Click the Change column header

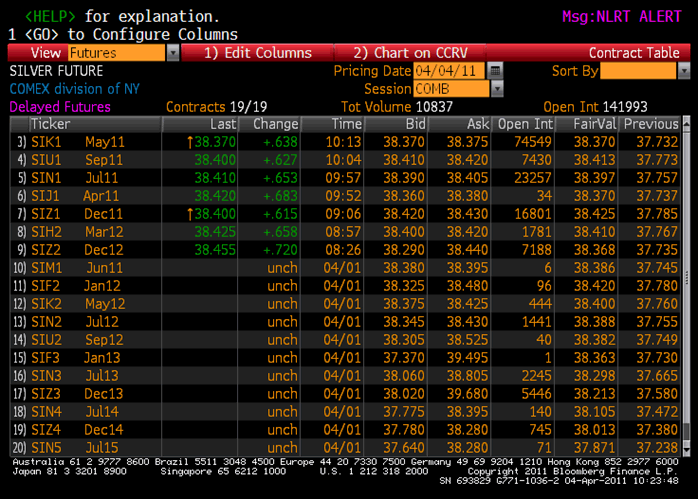click(275, 124)
